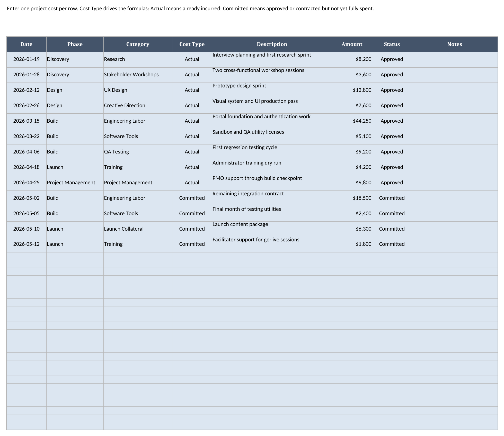Select description 'Interview planning and first research sprint'
Image resolution: width=504 pixels, height=436 pixels.
point(272,59)
